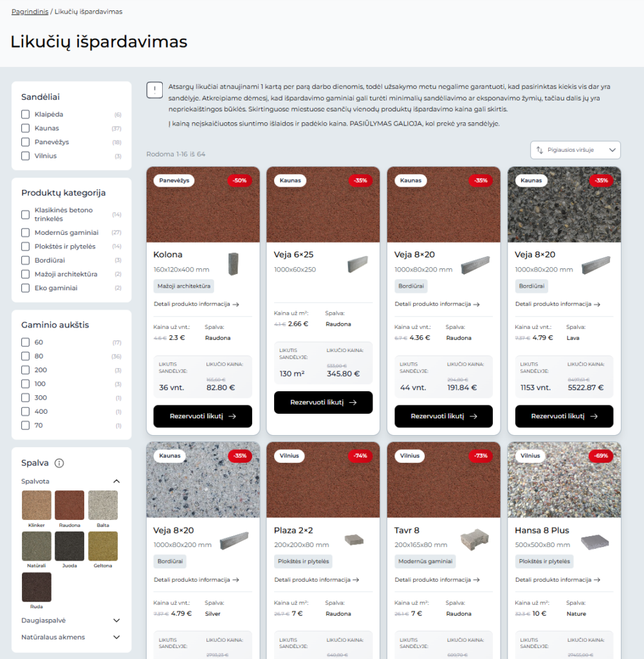Screen dimensions: 644x659
Task: Click the Tavr 8 paver shape icon
Action: click(x=475, y=539)
